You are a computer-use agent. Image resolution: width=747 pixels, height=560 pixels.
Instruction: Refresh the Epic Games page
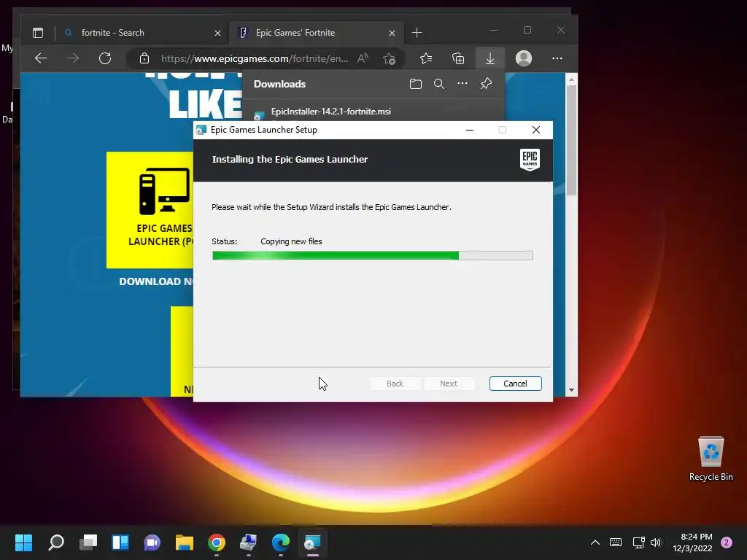pyautogui.click(x=105, y=58)
